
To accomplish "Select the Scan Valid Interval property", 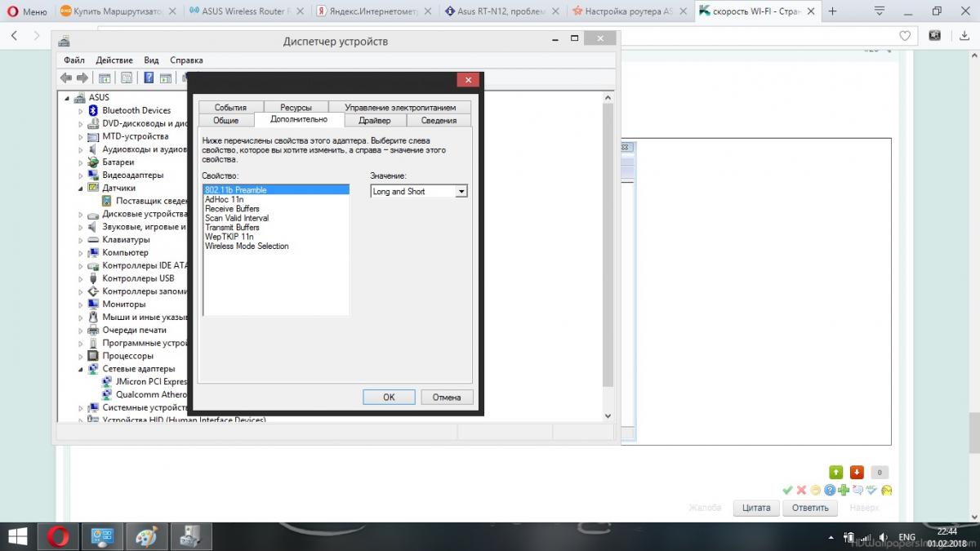I will (x=237, y=218).
